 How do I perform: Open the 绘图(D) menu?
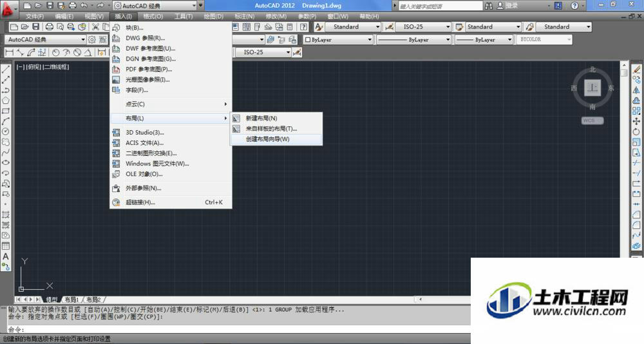pos(214,17)
